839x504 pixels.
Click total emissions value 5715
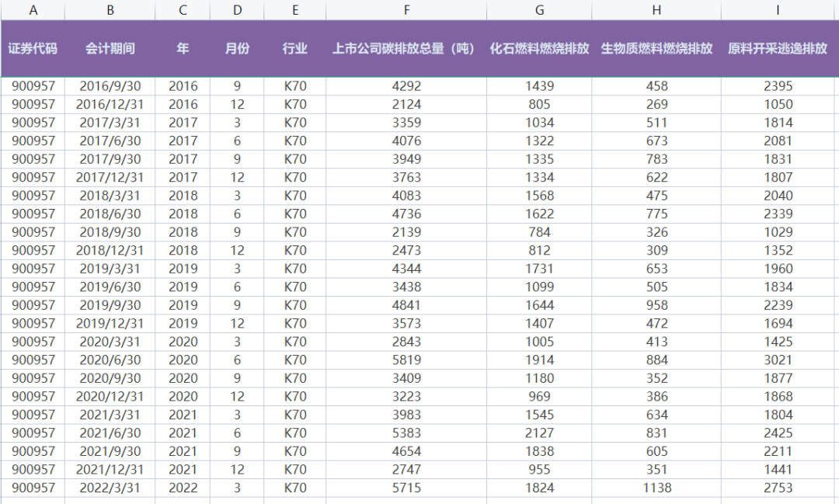coord(406,488)
